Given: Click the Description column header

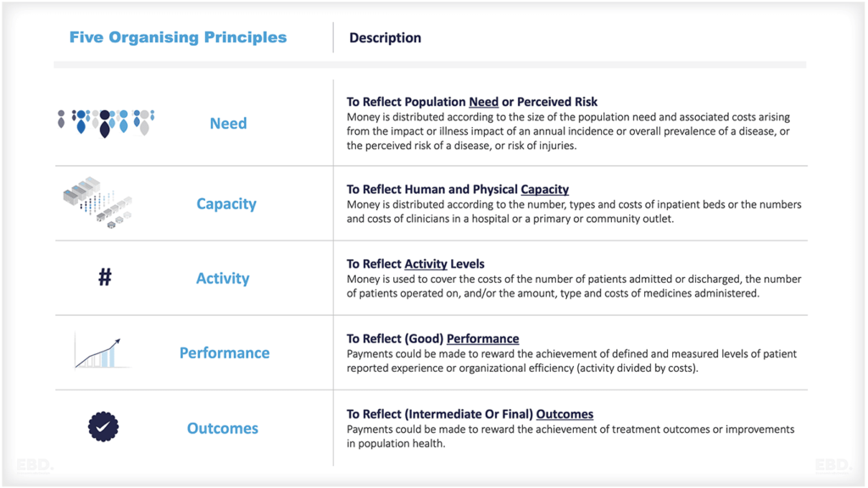Looking at the screenshot, I should 385,37.
